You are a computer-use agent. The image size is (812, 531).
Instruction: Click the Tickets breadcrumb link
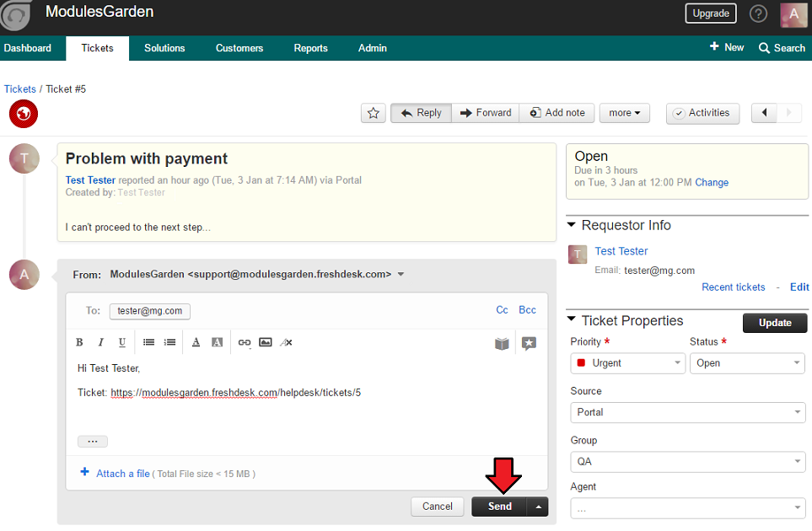point(20,89)
